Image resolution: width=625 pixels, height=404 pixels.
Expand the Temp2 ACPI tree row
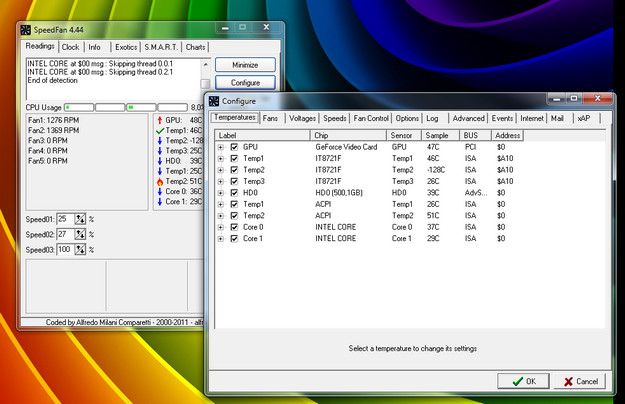pos(221,216)
